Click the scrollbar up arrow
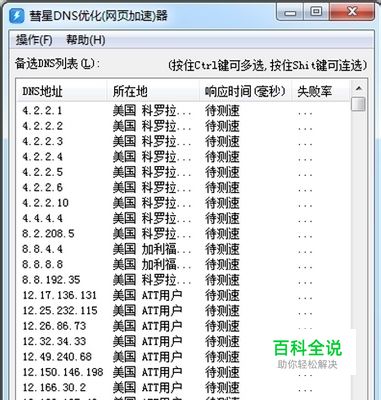 (x=359, y=88)
